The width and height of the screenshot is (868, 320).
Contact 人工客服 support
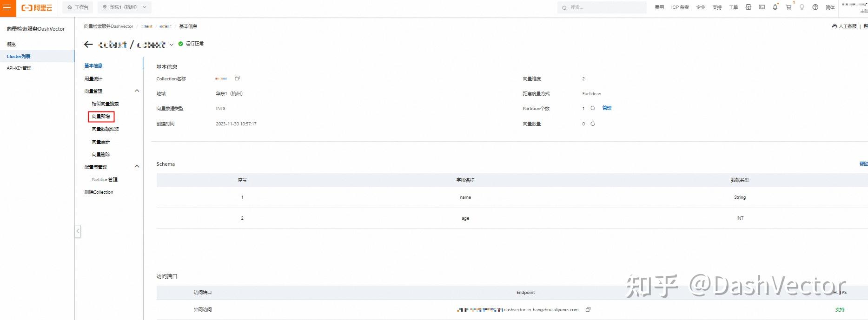844,26
